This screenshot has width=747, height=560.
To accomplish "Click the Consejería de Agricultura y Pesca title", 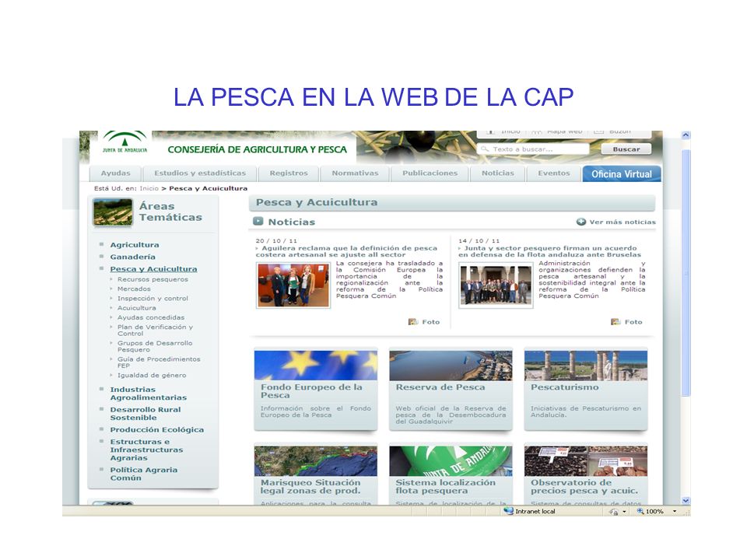I will pyautogui.click(x=258, y=149).
